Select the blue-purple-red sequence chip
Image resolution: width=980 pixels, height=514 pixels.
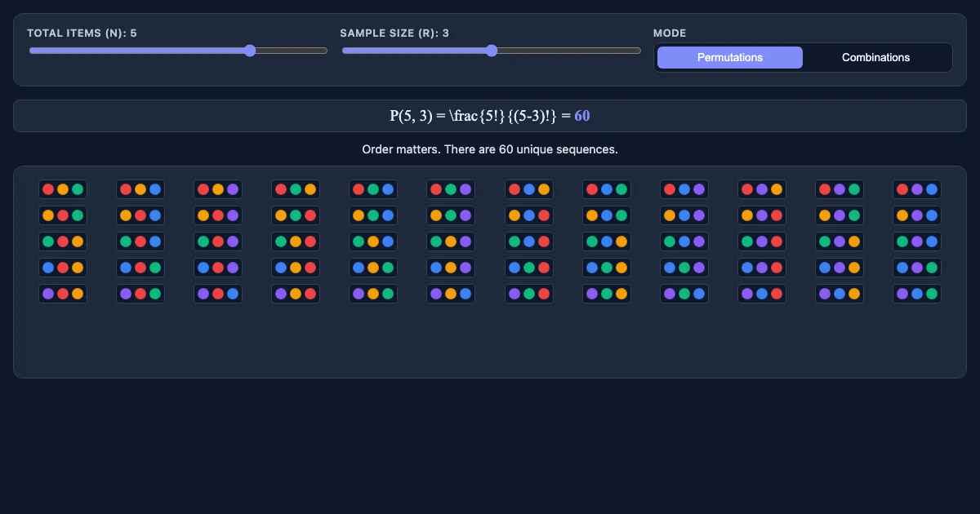point(762,268)
